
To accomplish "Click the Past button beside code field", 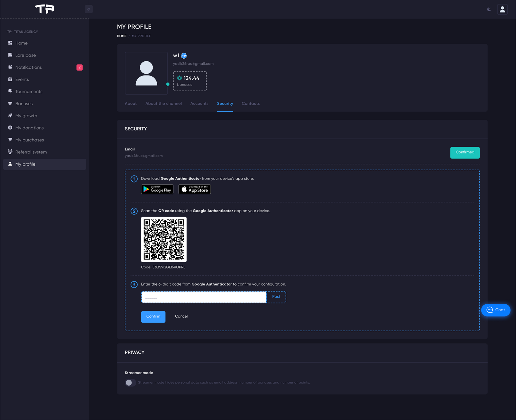I will click(x=276, y=297).
